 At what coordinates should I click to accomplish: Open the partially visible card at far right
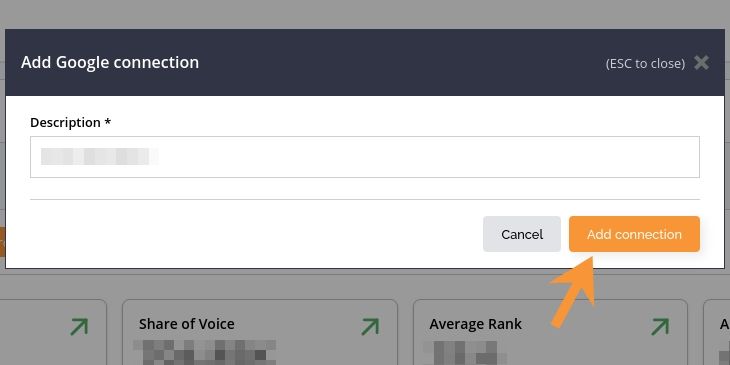coord(717,332)
